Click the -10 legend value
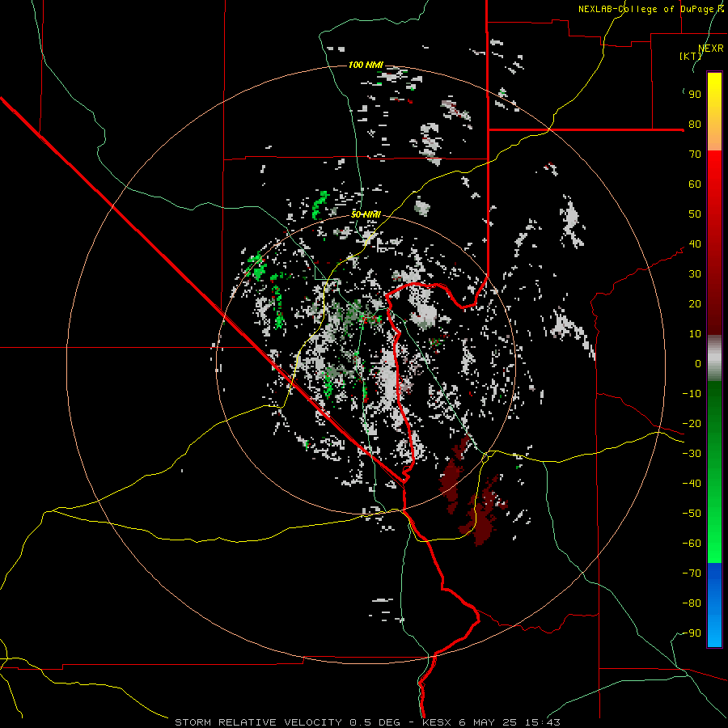Viewport: 728px width, 728px height. click(692, 394)
